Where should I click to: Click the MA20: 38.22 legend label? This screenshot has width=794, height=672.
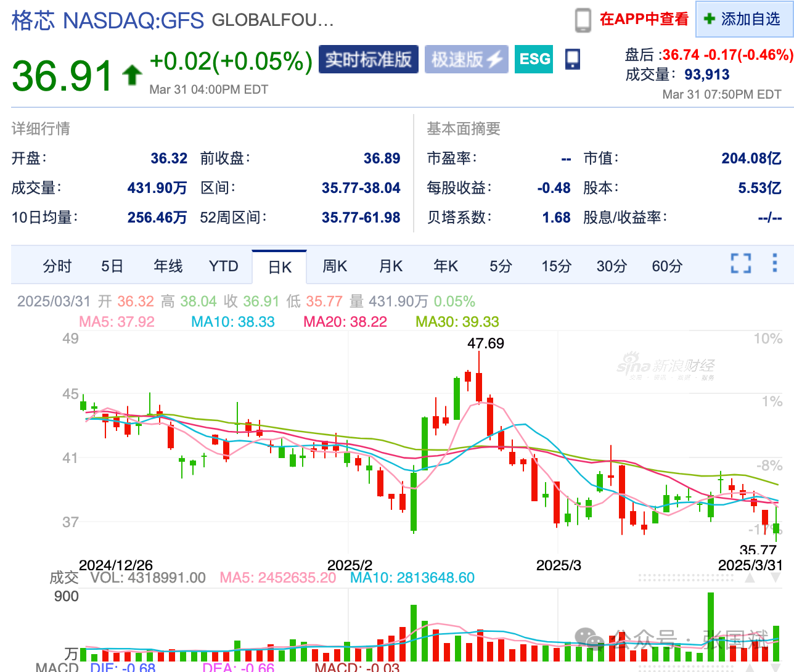pyautogui.click(x=345, y=322)
